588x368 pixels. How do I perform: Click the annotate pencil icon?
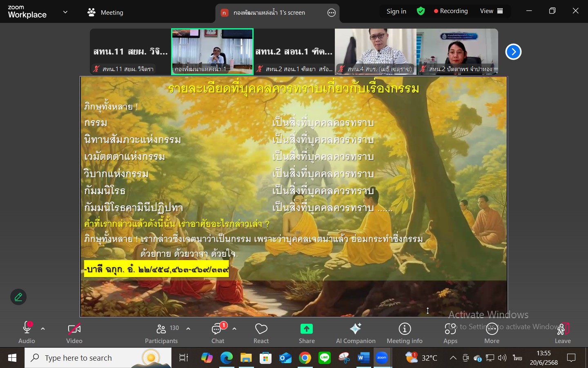pos(18,297)
